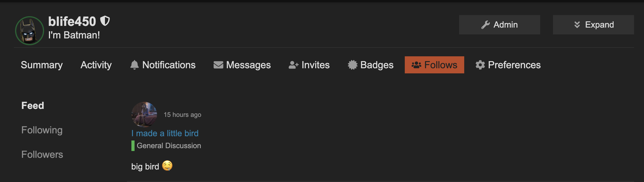Click the wrench icon on Admin
644x182 pixels.
[485, 25]
